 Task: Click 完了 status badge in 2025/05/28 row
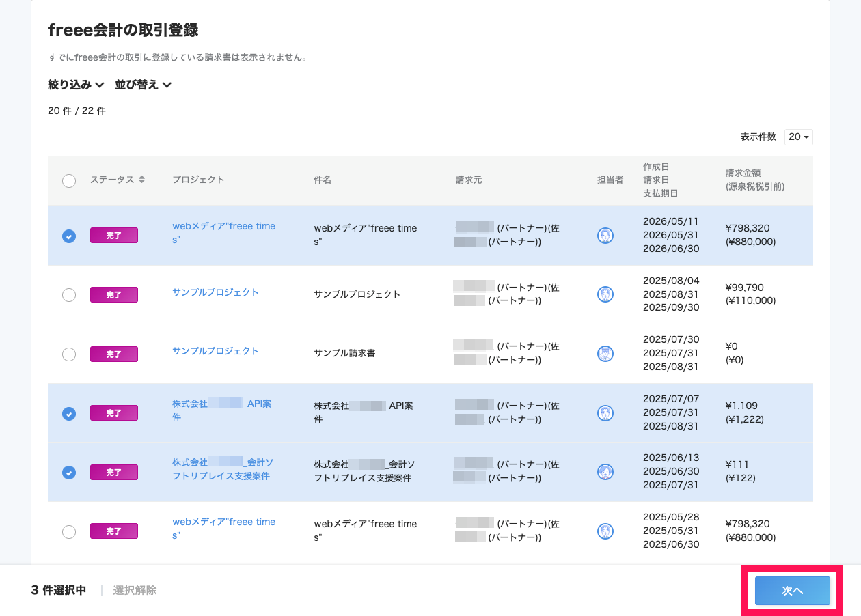tap(114, 531)
